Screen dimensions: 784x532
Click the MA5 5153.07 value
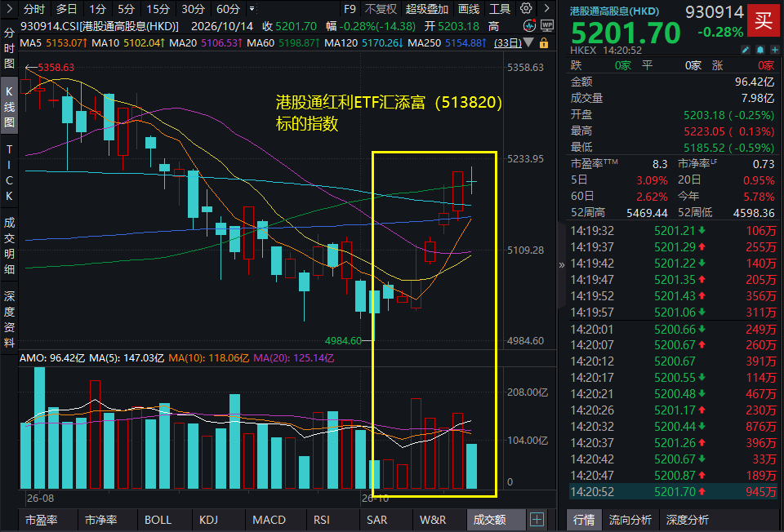(66, 43)
